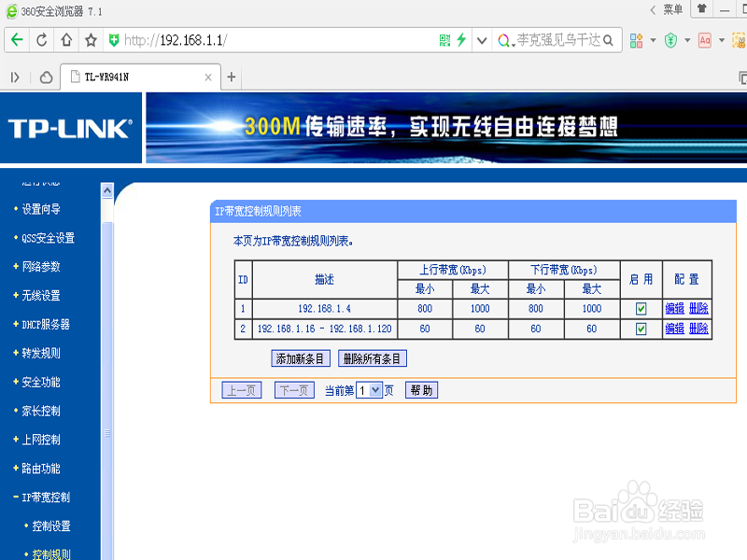Open the translation Aa tool
This screenshot has height=560, width=747.
705,40
